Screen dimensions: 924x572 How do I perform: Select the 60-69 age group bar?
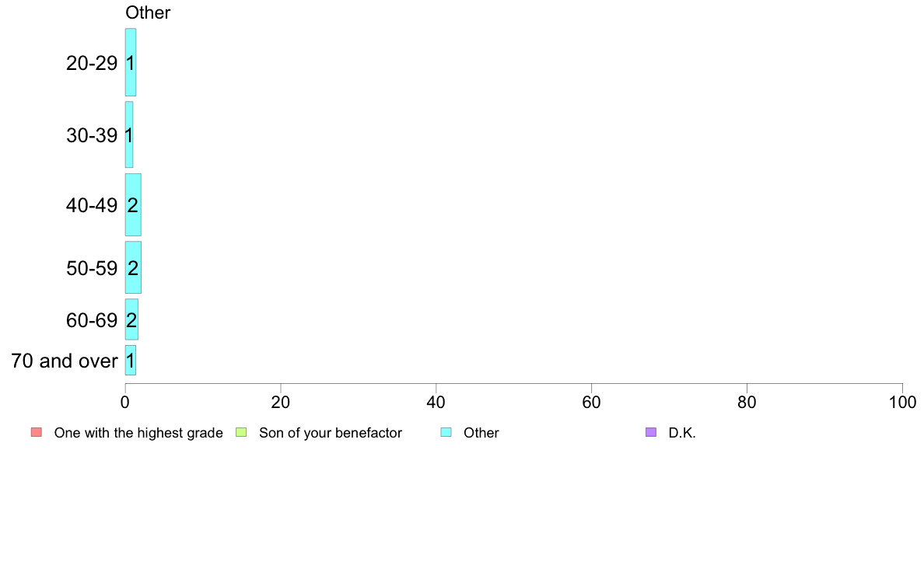pyautogui.click(x=131, y=319)
